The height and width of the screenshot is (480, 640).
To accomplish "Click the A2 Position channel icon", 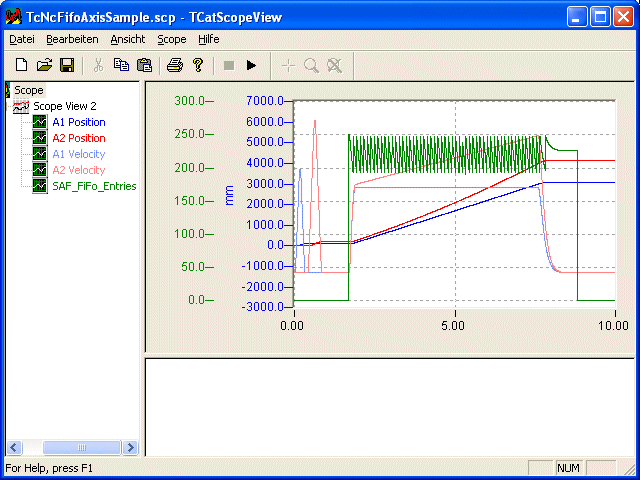I will pos(40,138).
